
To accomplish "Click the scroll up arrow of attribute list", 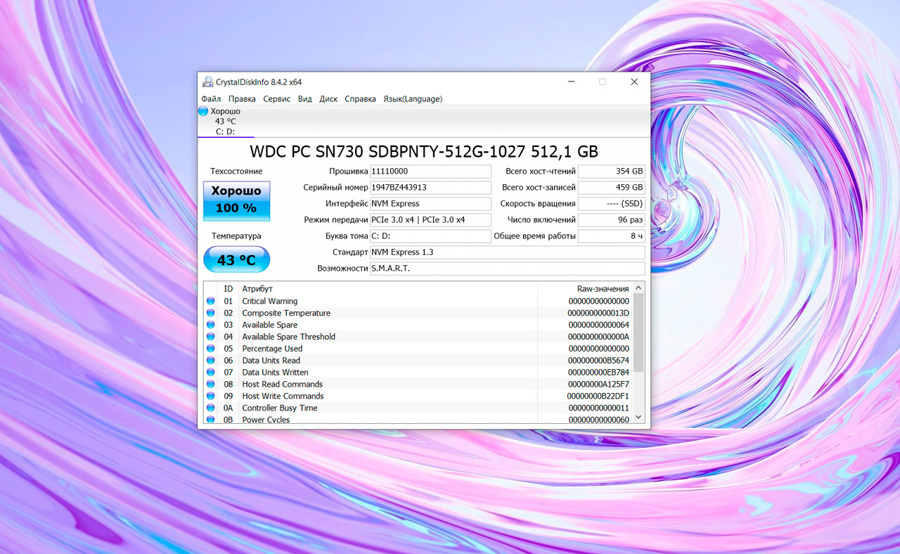I will 638,288.
